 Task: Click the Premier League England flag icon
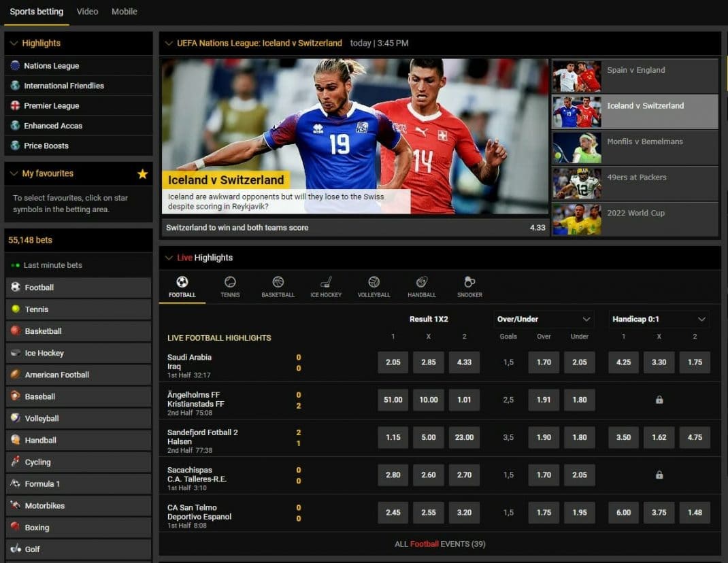click(15, 105)
